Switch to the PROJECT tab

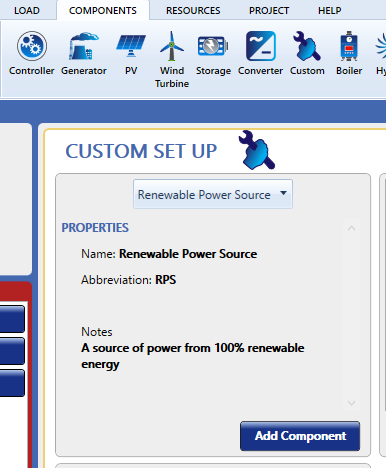[x=269, y=11]
